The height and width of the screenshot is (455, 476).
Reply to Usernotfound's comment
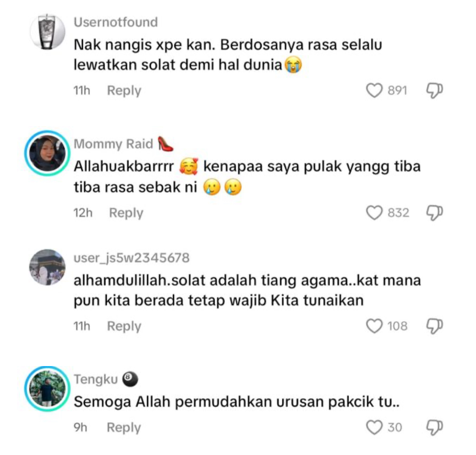pos(124,91)
